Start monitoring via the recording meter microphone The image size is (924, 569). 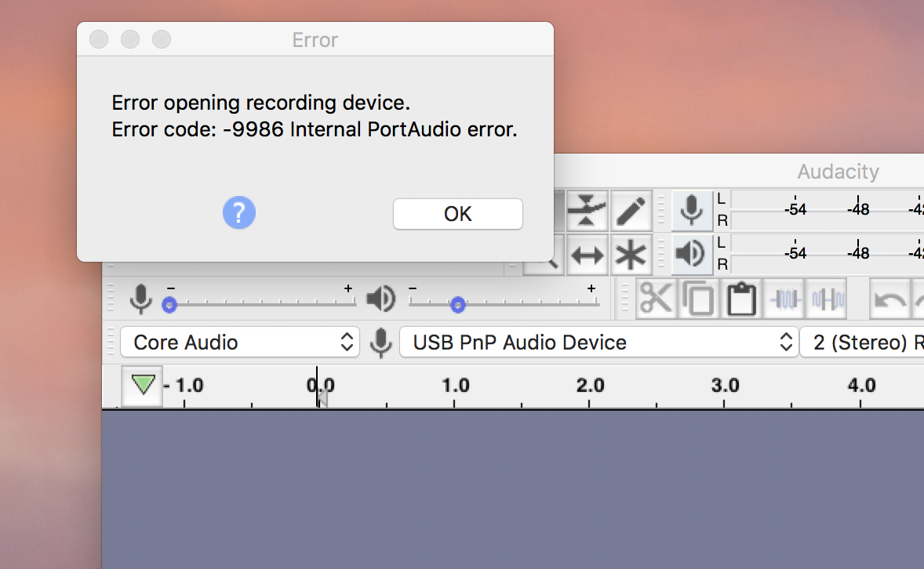point(691,210)
